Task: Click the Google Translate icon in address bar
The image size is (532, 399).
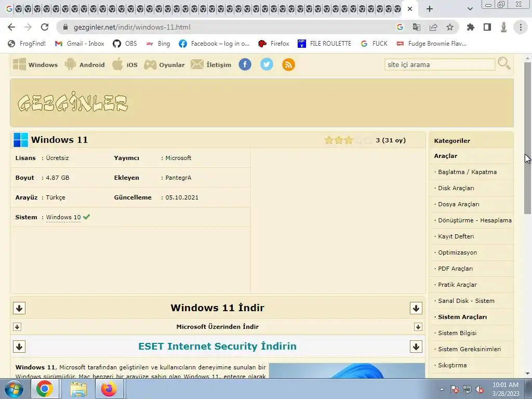Action: 416,27
